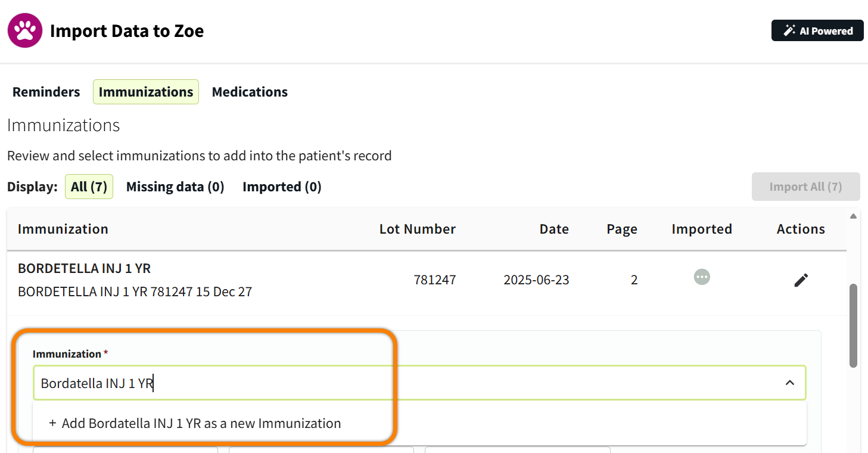
Task: Select the BORDETELLA INJ 1 YR row title
Action: pyautogui.click(x=84, y=268)
